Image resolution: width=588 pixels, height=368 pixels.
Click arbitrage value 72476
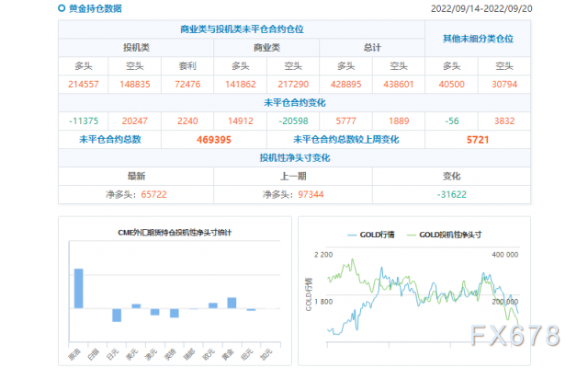pos(187,85)
